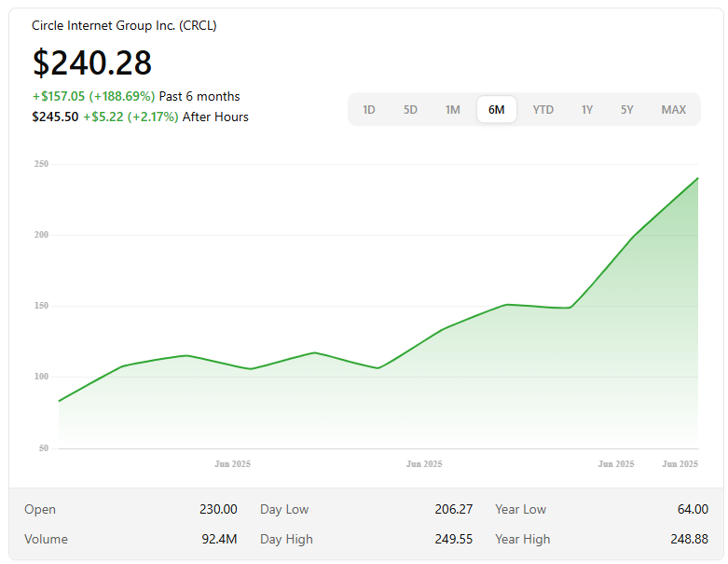Click the Day Low value 206.27
This screenshot has width=728, height=564.
coord(454,509)
